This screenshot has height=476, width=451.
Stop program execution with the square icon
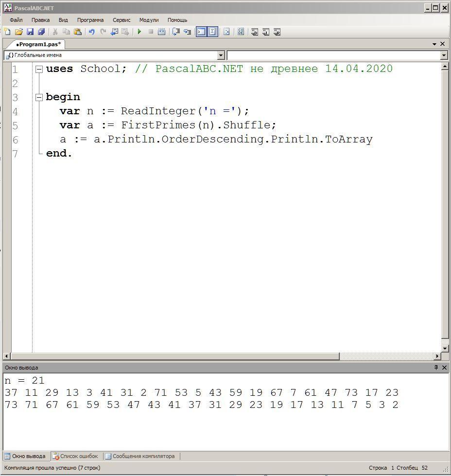click(151, 32)
